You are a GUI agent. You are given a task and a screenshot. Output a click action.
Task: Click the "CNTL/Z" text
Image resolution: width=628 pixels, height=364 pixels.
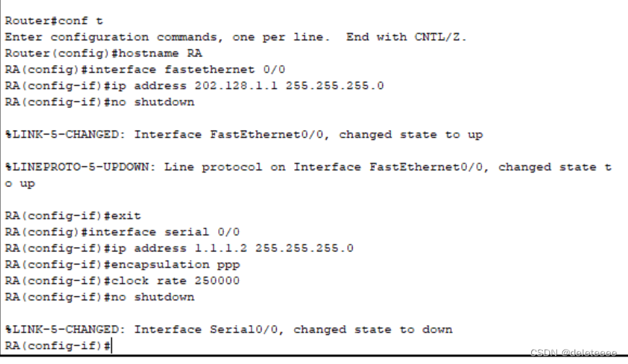441,37
